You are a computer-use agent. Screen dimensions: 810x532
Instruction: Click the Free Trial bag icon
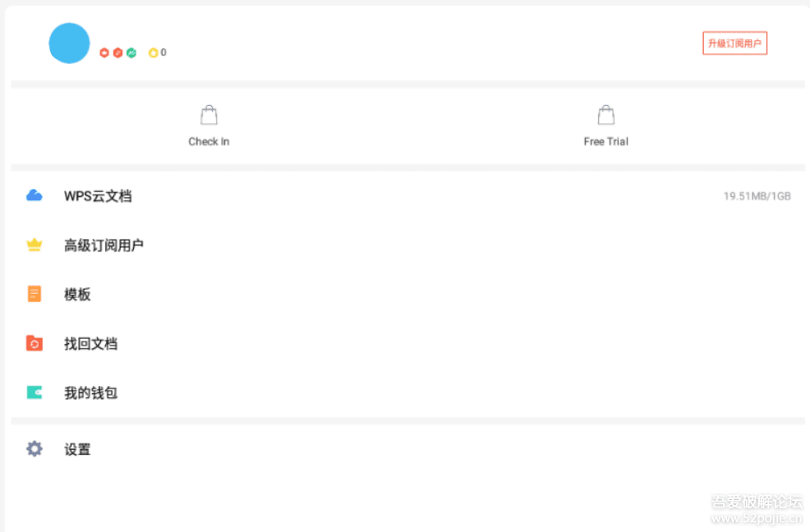pyautogui.click(x=605, y=115)
